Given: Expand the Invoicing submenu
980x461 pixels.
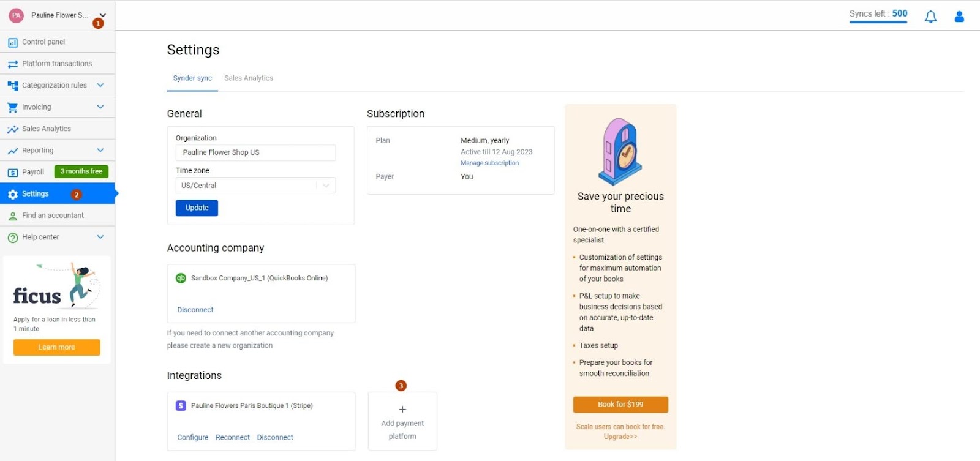Looking at the screenshot, I should [x=100, y=107].
